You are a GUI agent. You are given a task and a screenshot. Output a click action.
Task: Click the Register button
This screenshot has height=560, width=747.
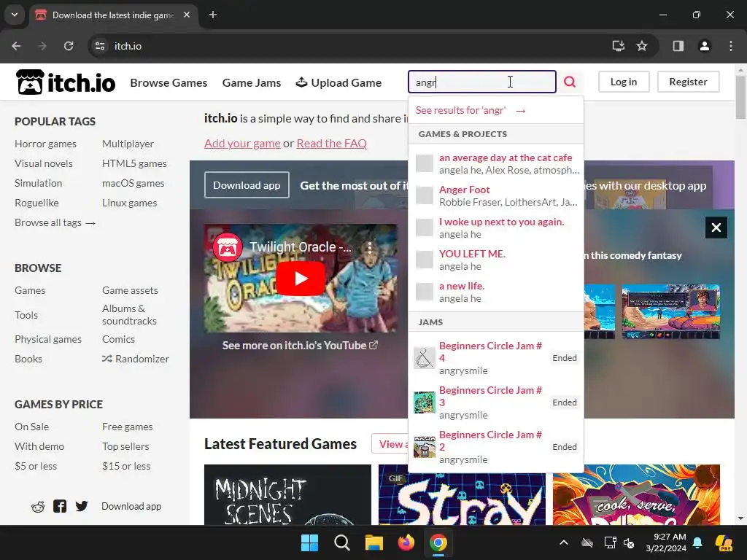(x=688, y=82)
